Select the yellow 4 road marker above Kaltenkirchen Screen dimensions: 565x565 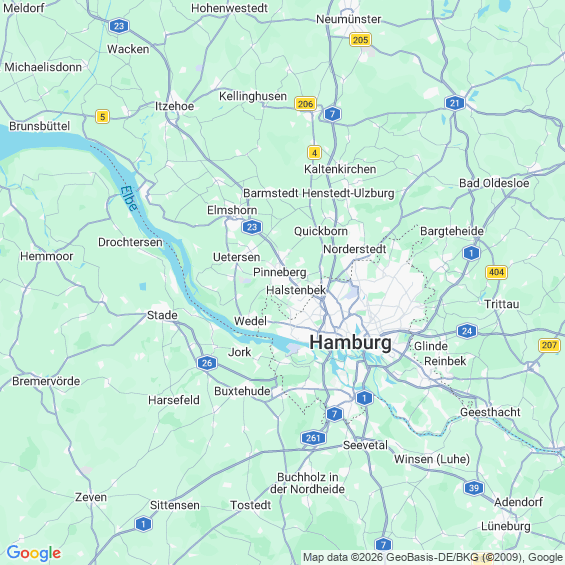pos(314,153)
